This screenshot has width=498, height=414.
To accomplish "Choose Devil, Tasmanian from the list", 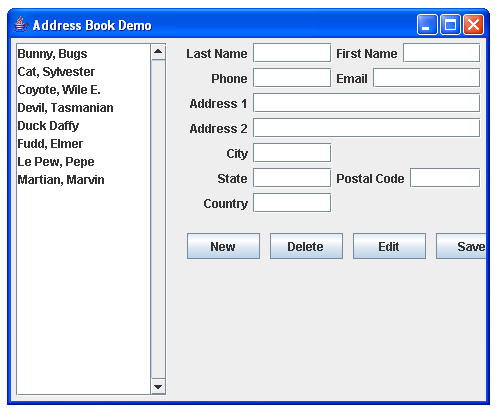I will (84, 108).
